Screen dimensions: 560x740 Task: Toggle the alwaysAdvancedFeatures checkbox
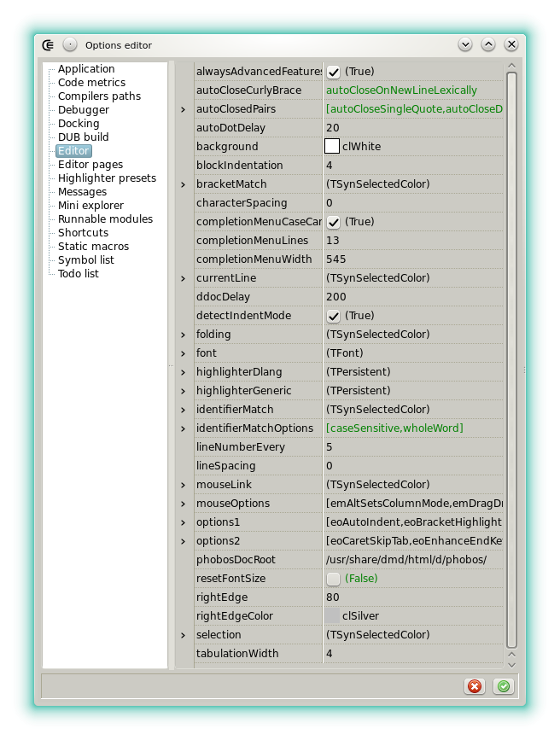[x=334, y=72]
